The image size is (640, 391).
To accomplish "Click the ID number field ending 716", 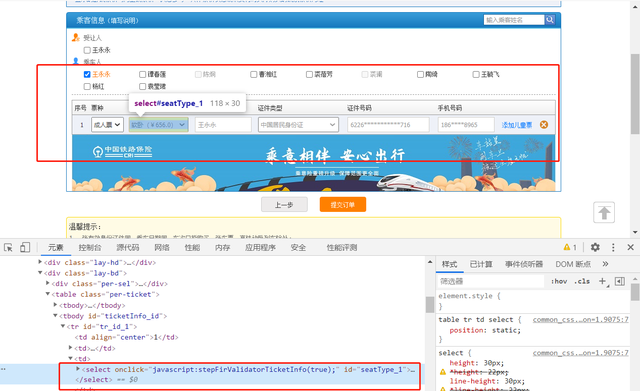I will click(388, 125).
